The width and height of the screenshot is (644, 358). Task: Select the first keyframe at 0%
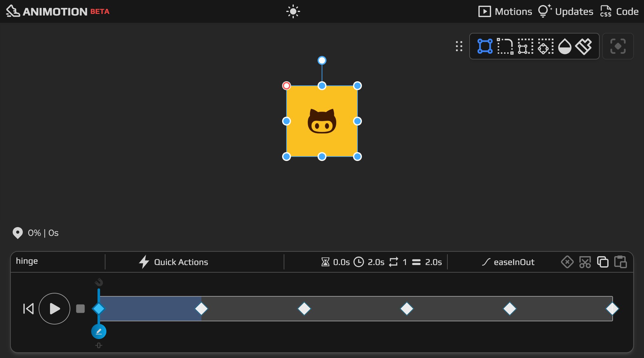[x=99, y=309]
